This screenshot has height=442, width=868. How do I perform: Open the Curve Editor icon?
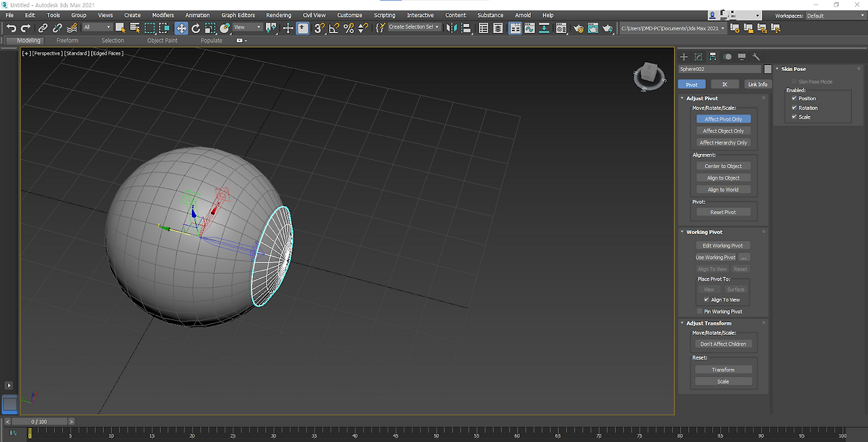530,28
